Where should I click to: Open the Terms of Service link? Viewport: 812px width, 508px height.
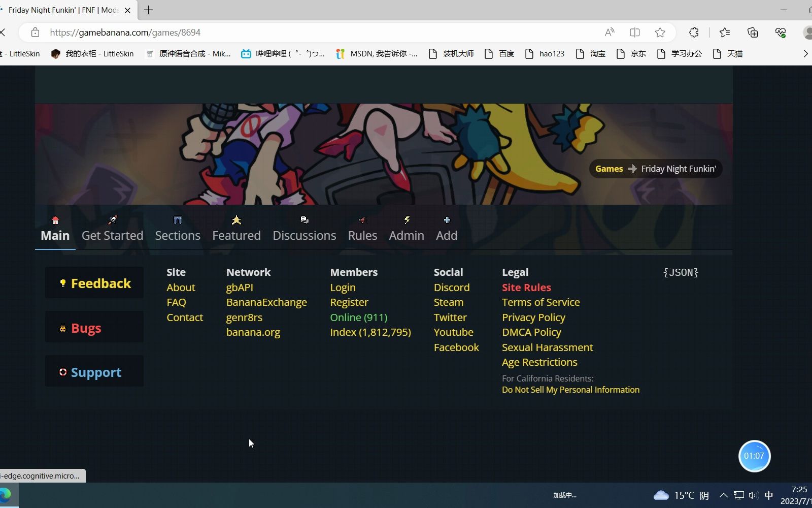pyautogui.click(x=540, y=302)
